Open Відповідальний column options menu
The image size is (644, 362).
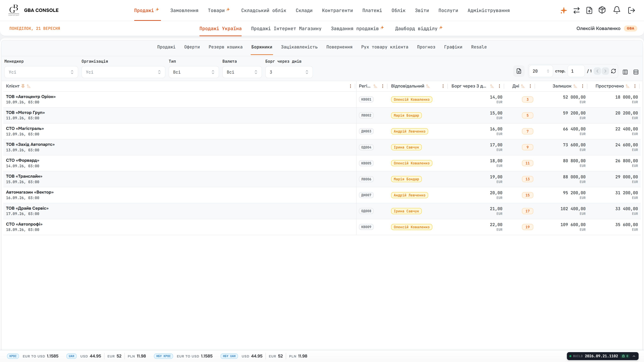443,86
